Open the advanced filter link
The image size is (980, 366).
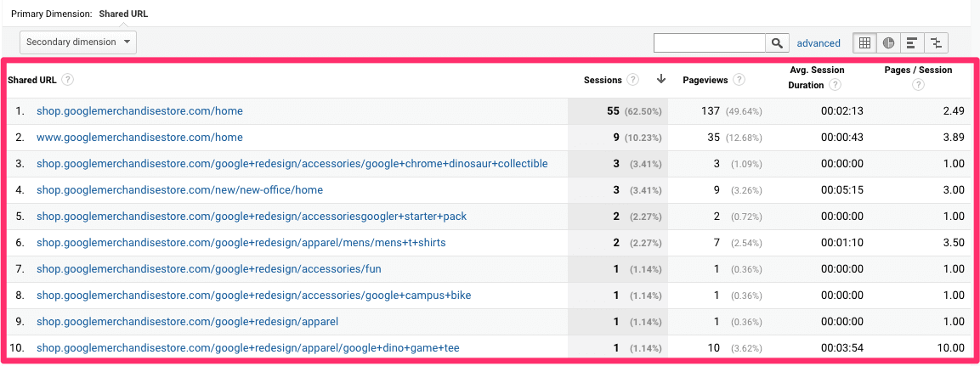point(819,43)
